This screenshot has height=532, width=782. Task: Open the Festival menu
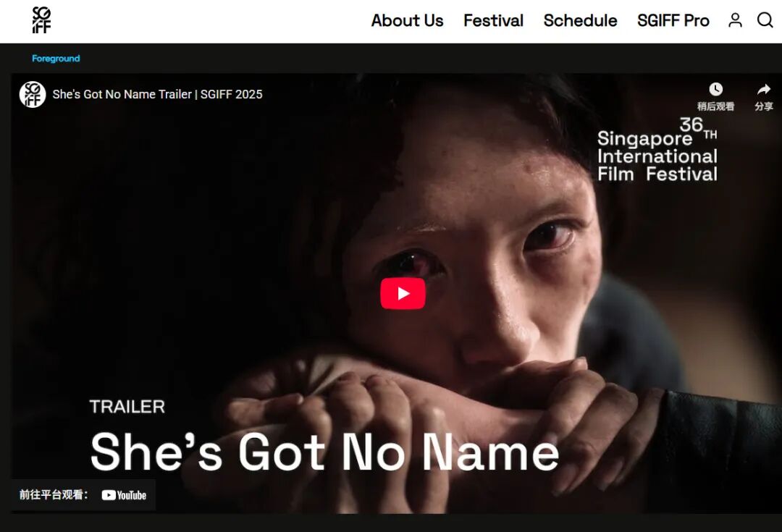point(493,20)
